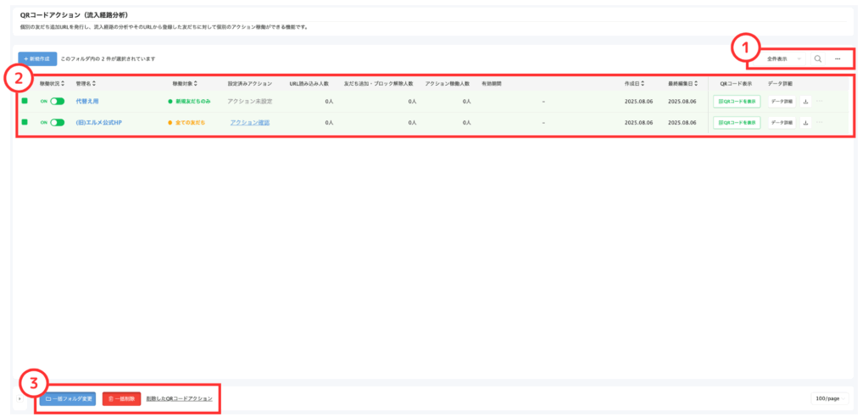868x417 pixels.
Task: Sort by 作成日 column arrows
Action: tap(643, 84)
